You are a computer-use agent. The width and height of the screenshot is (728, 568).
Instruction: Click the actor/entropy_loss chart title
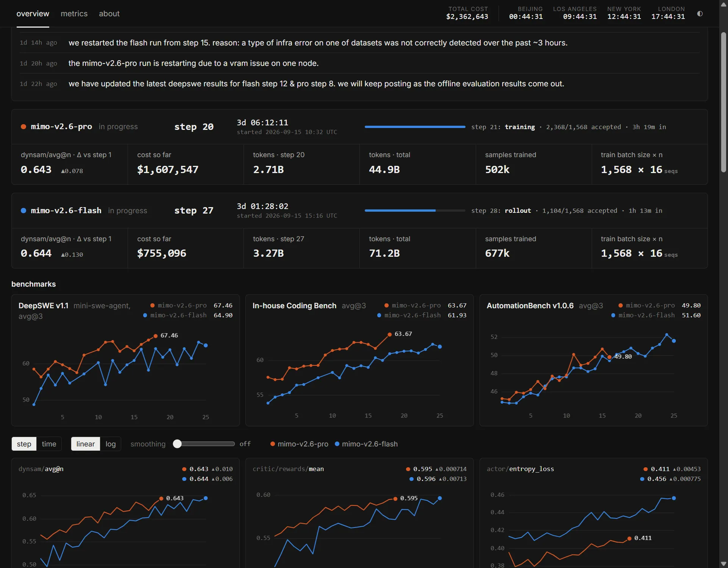520,469
